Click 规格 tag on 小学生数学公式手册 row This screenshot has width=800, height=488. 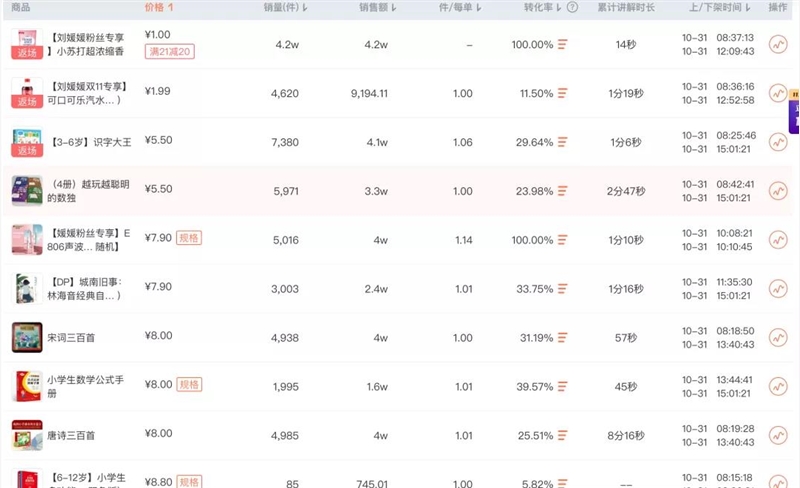189,384
